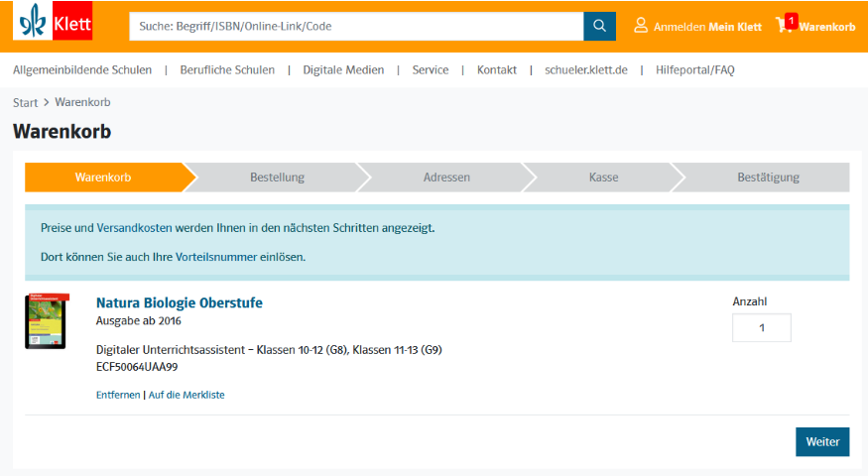Image resolution: width=868 pixels, height=476 pixels.
Task: Open the Versandkosten link
Action: (x=135, y=228)
